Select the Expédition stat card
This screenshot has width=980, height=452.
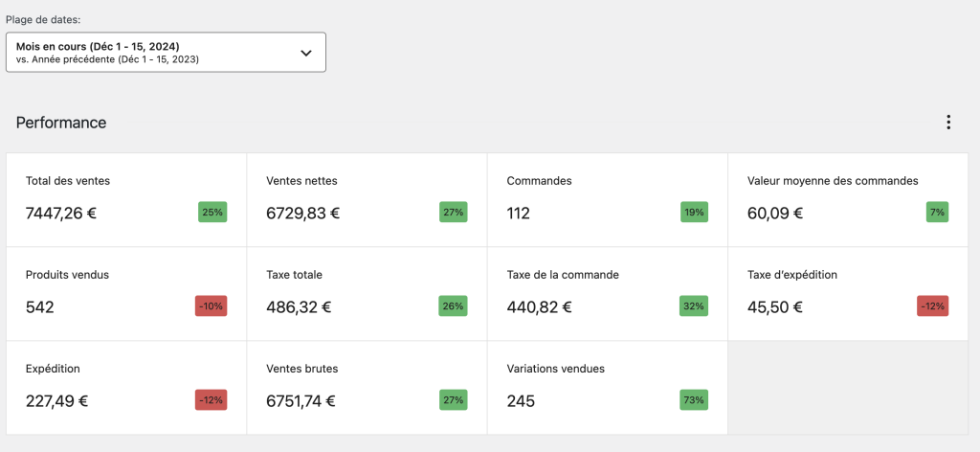click(x=126, y=387)
